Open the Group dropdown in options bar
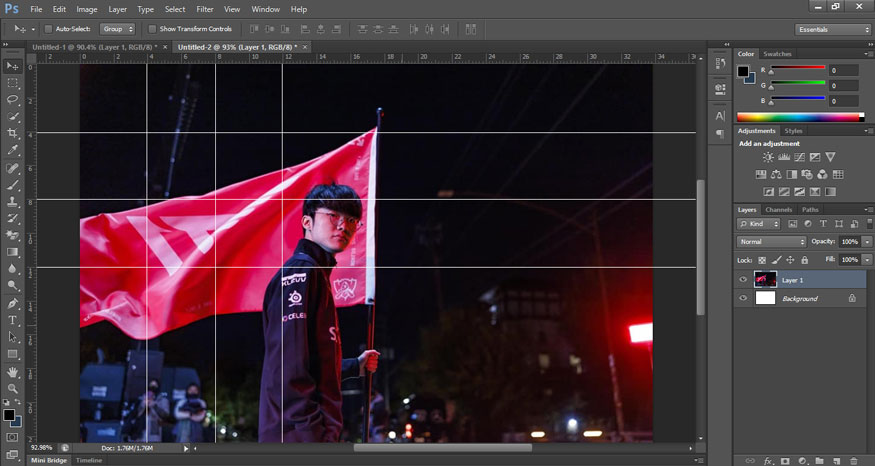Viewport: 875px width, 466px height. click(116, 29)
